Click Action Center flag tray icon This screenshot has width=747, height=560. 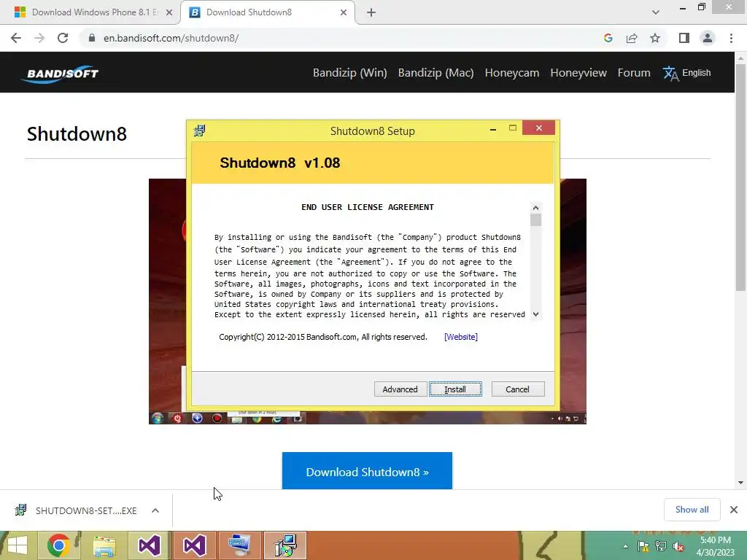(643, 546)
